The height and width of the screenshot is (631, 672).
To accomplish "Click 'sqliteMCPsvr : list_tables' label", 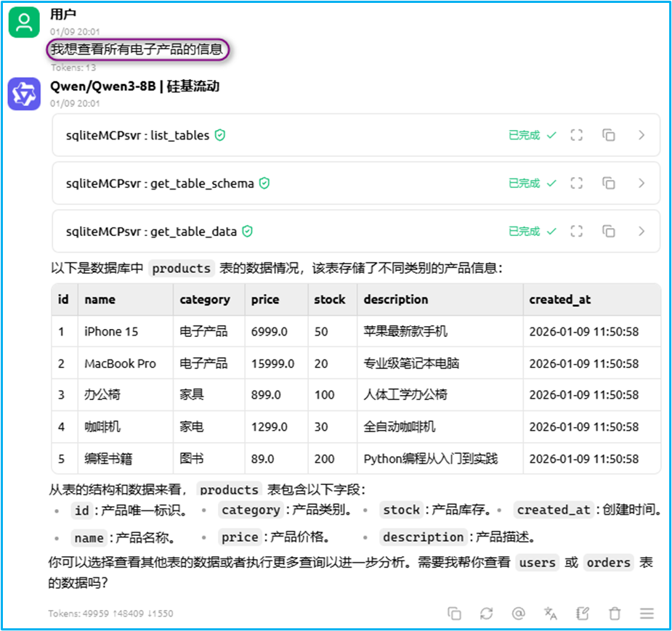I will point(137,135).
